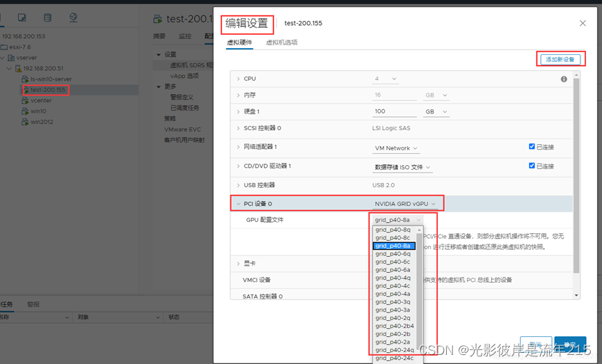
Task: Close the Edit Settings dialog
Action: click(x=583, y=24)
